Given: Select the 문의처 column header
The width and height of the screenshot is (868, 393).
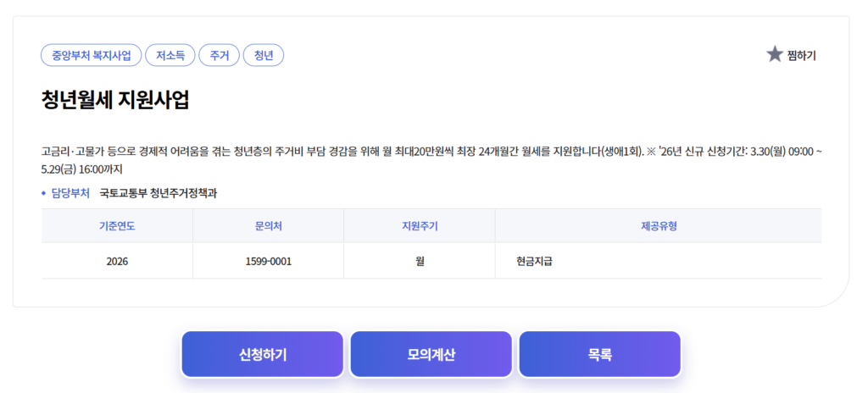Looking at the screenshot, I should 268,226.
